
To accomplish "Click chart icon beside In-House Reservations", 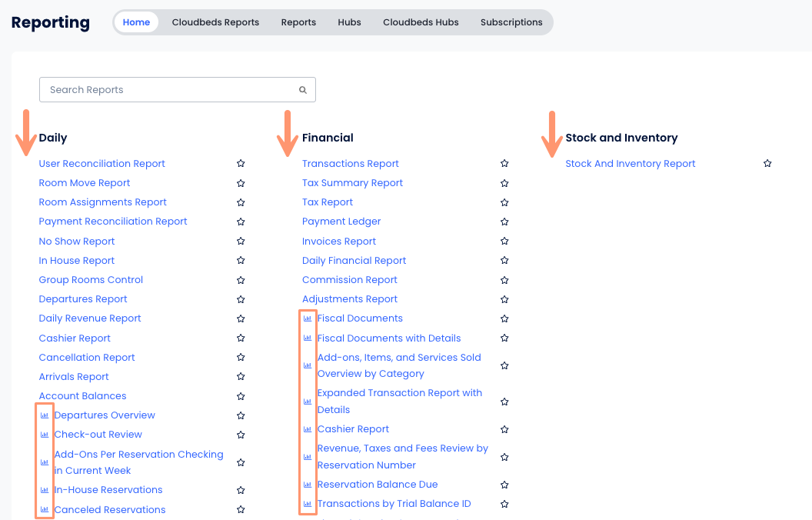I will (45, 490).
